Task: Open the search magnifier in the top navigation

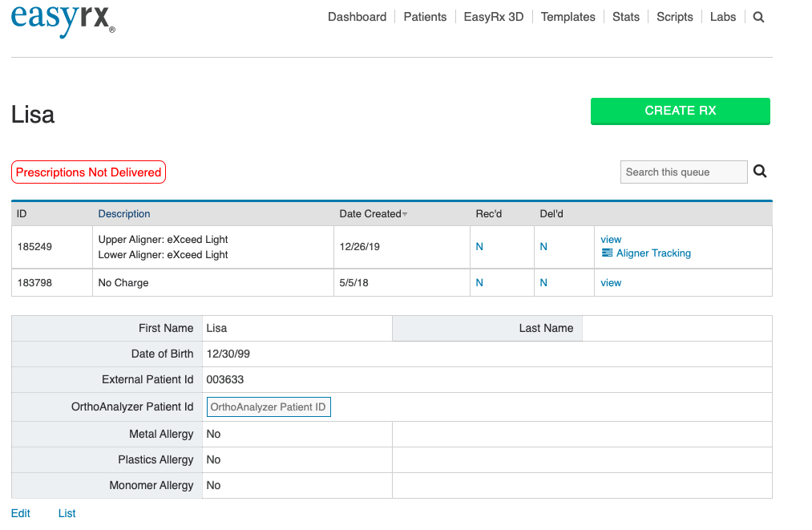Action: click(758, 17)
